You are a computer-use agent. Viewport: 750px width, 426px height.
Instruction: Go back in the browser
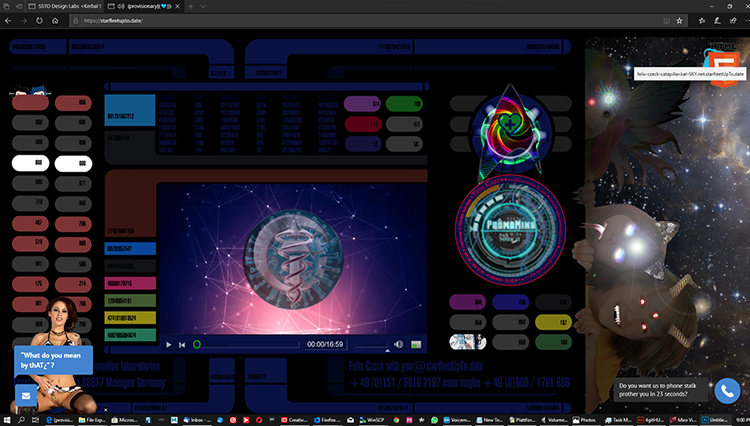pyautogui.click(x=8, y=21)
